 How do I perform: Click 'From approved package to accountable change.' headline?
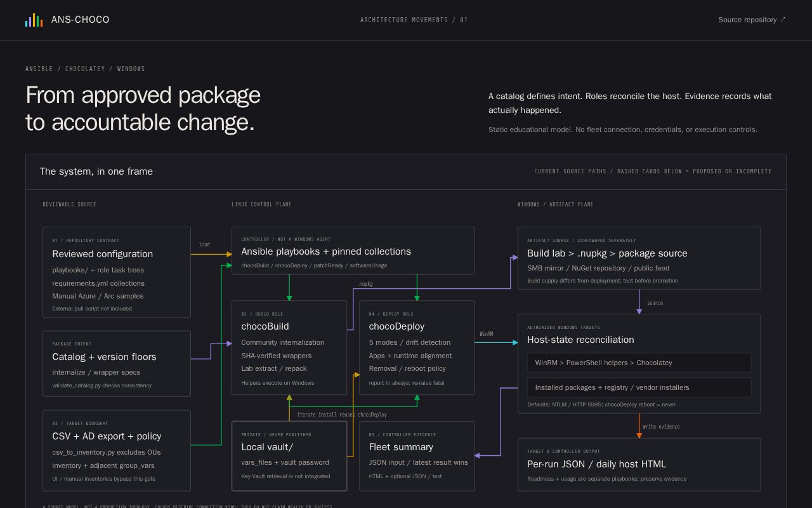click(143, 109)
